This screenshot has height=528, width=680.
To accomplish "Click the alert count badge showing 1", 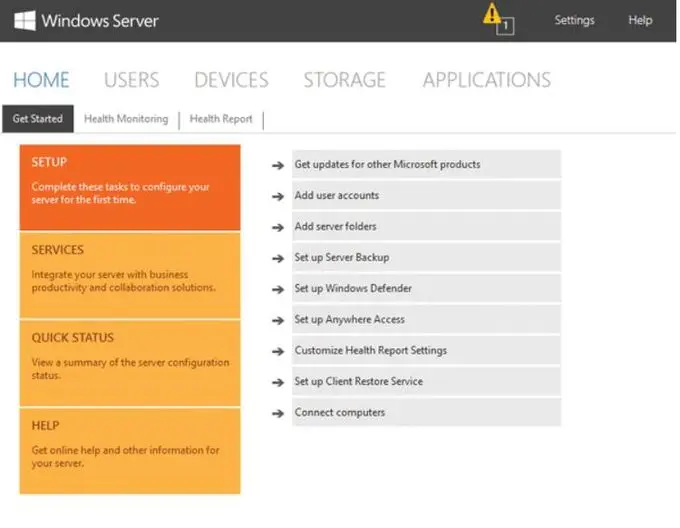I will (505, 26).
